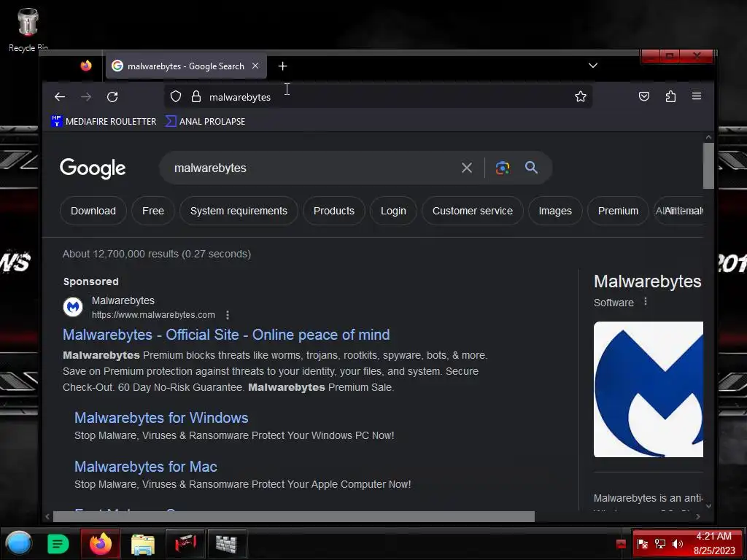The width and height of the screenshot is (747, 560).
Task: Submit search with magnifier icon
Action: tap(532, 167)
